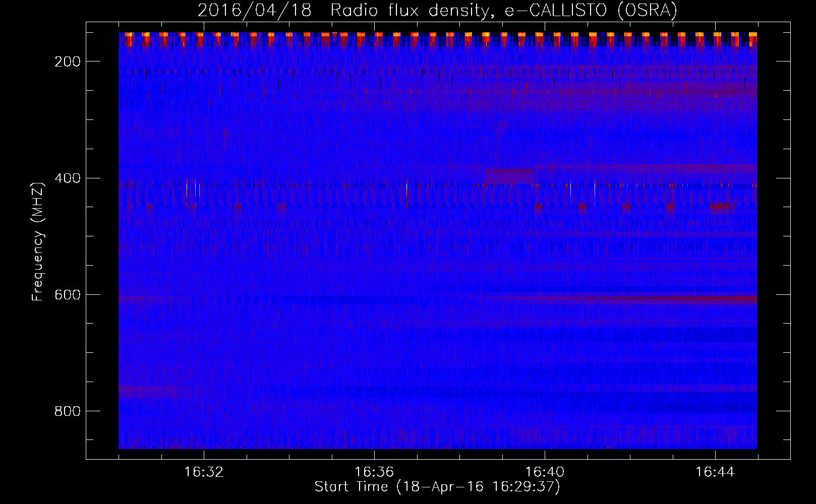The height and width of the screenshot is (504, 816).
Task: Click the 16:32 time axis label
Action: (204, 472)
